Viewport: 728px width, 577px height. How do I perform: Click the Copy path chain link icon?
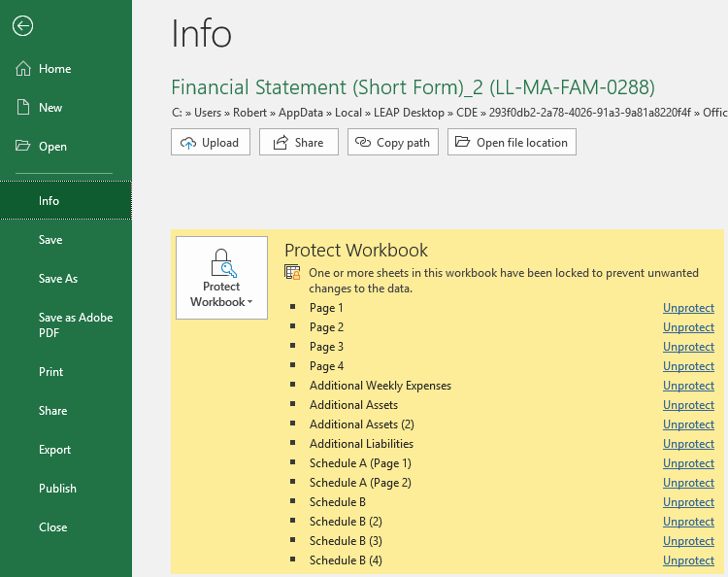(x=363, y=142)
